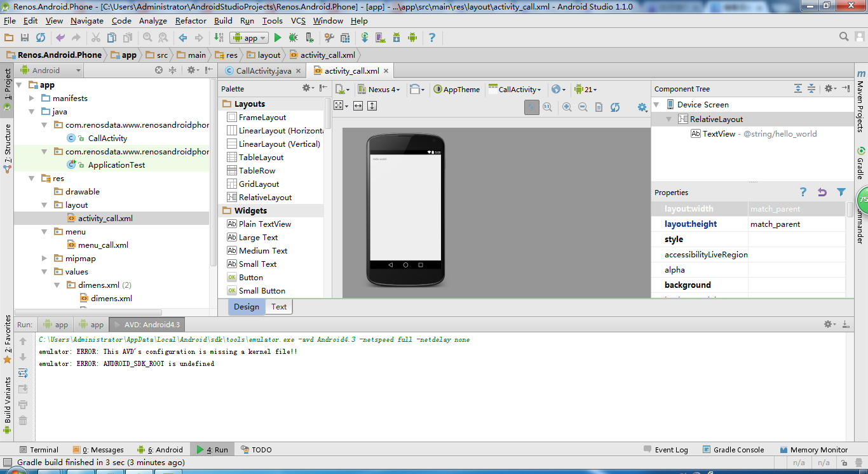The height and width of the screenshot is (474, 868).
Task: Open the 0: Messages tool window
Action: pyautogui.click(x=98, y=449)
